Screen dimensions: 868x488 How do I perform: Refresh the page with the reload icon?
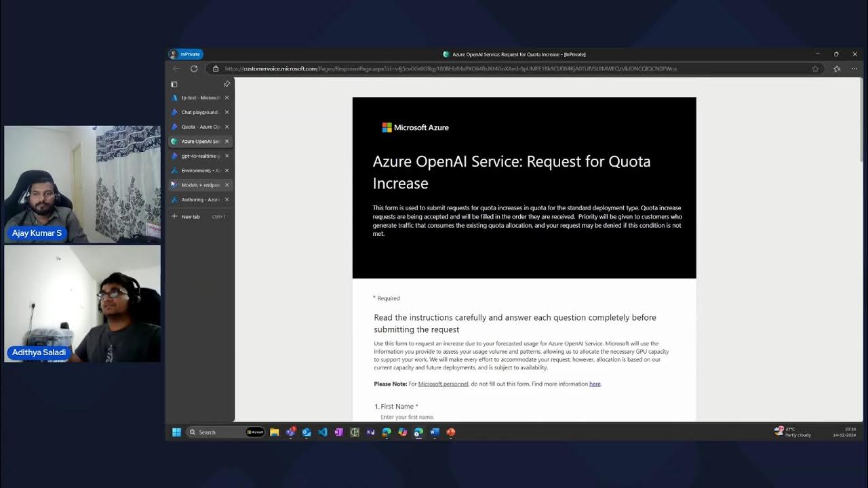(x=194, y=68)
